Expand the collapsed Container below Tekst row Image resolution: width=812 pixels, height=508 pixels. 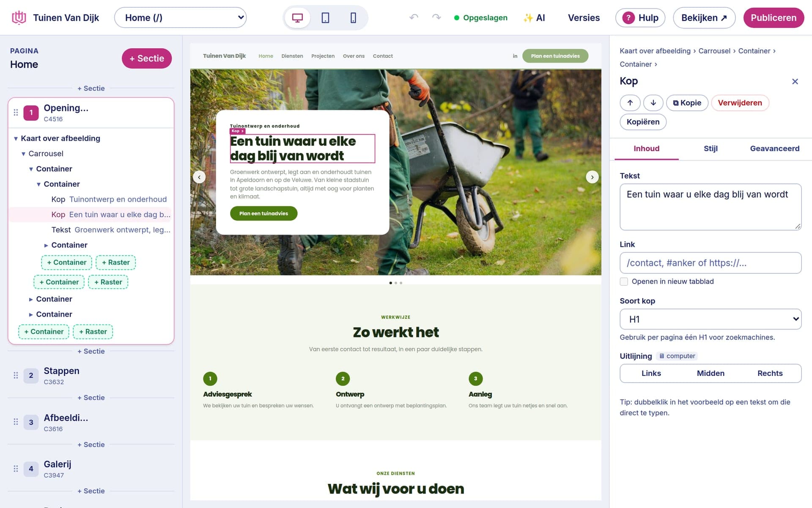click(46, 245)
